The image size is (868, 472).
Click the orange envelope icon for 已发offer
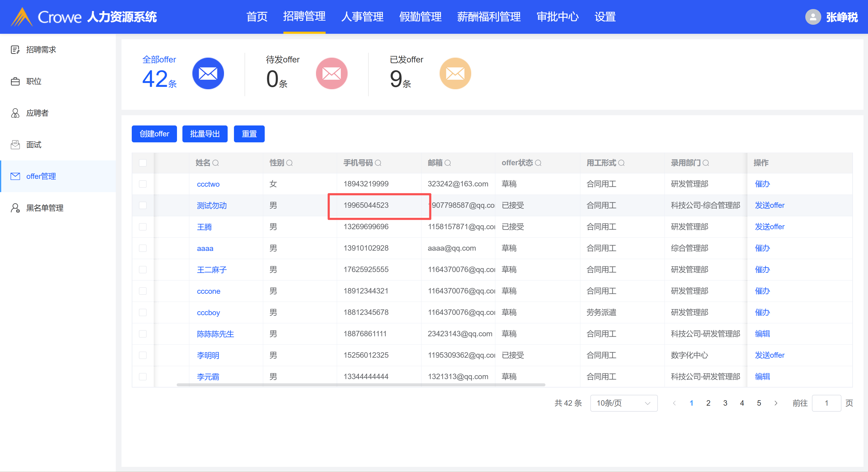455,73
